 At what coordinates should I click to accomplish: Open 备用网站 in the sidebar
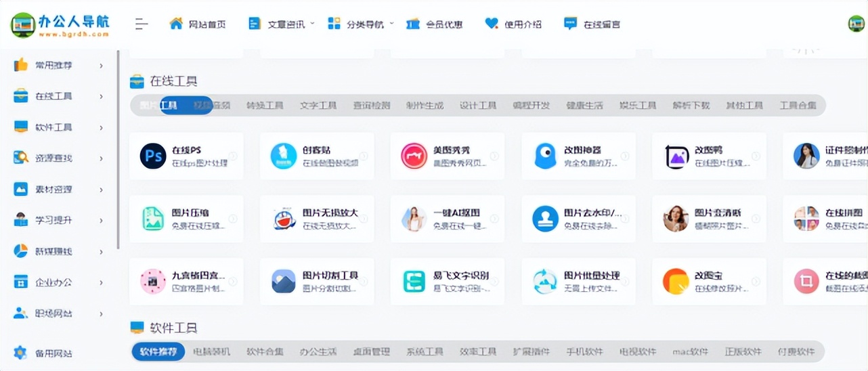(53, 353)
